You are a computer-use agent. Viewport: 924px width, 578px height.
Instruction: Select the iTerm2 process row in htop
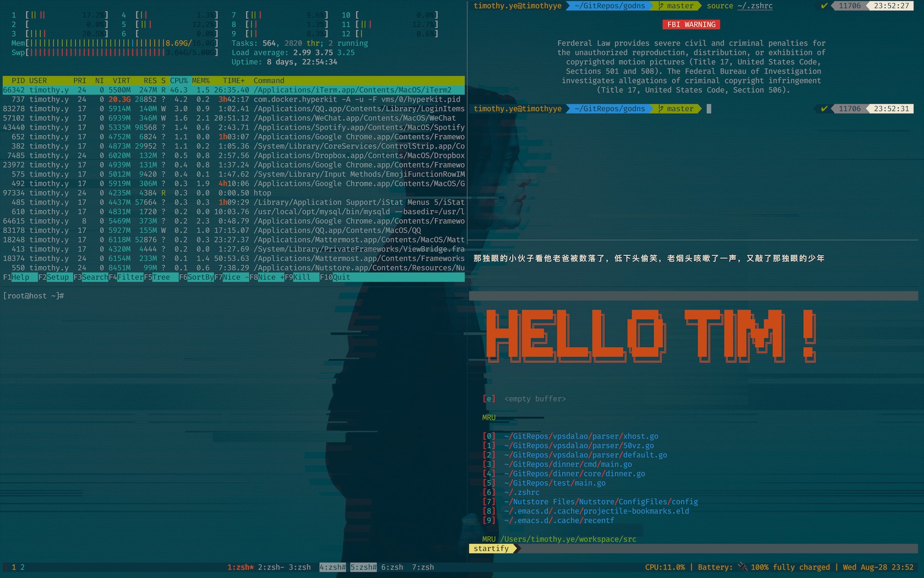pyautogui.click(x=234, y=90)
